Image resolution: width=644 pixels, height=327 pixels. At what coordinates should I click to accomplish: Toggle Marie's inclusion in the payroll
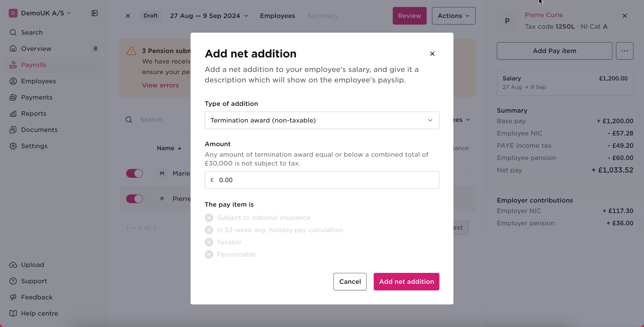(x=134, y=173)
